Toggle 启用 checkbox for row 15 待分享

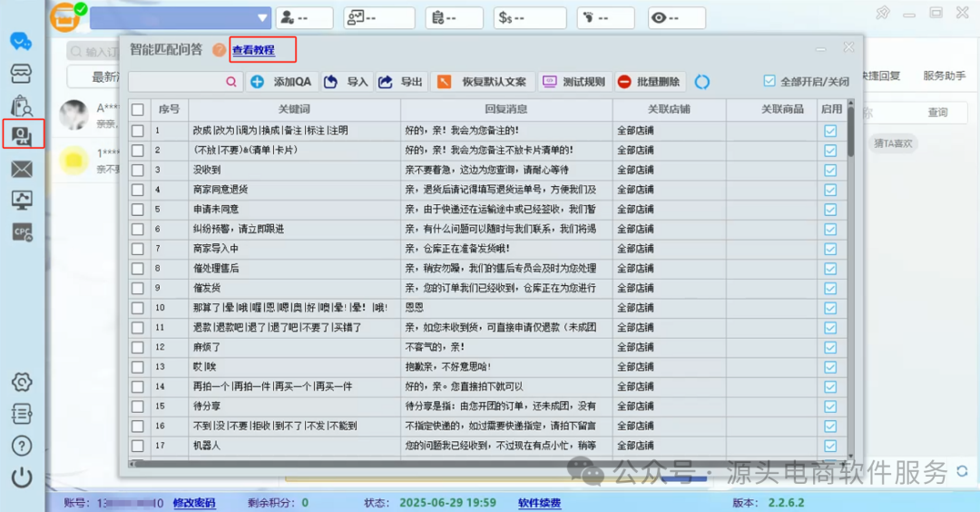point(830,407)
